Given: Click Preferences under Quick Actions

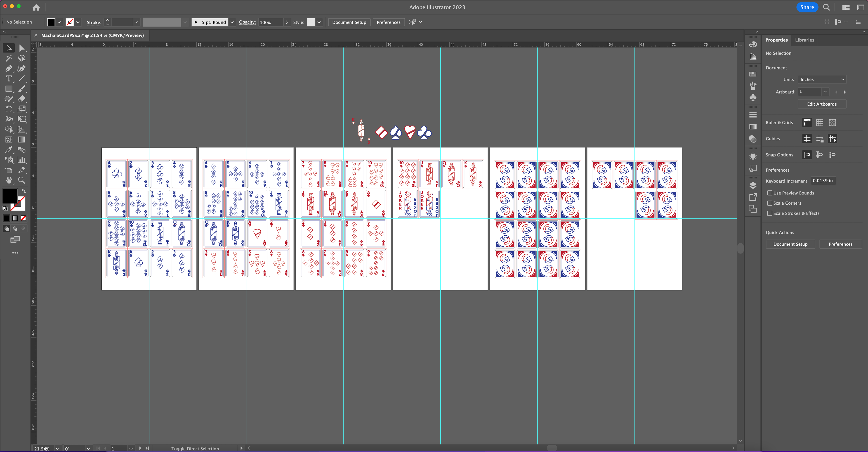Looking at the screenshot, I should pyautogui.click(x=840, y=244).
